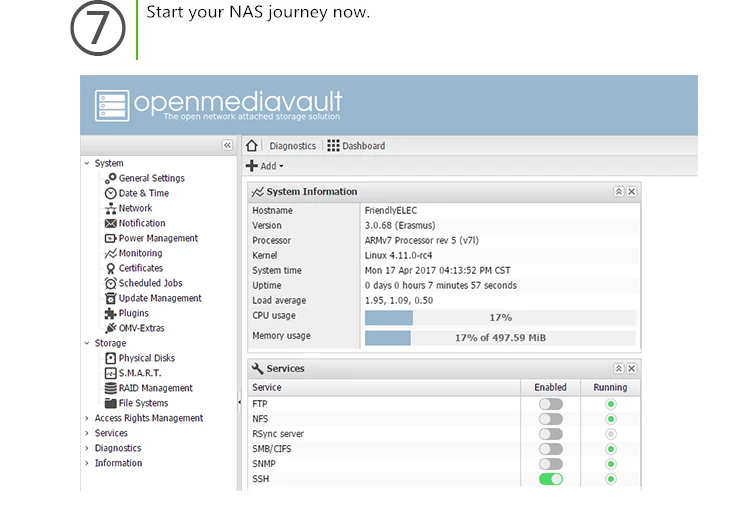Expand the Services tree node

pyautogui.click(x=87, y=433)
